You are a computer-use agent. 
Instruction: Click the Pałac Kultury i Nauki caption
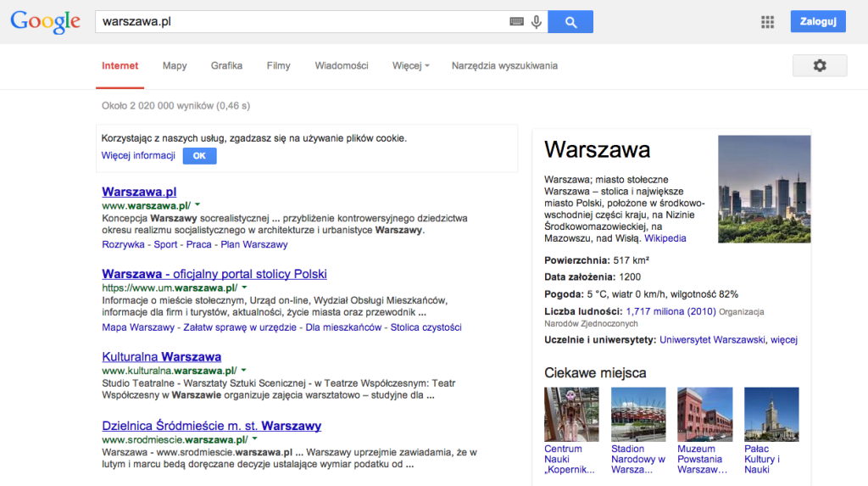[x=762, y=459]
